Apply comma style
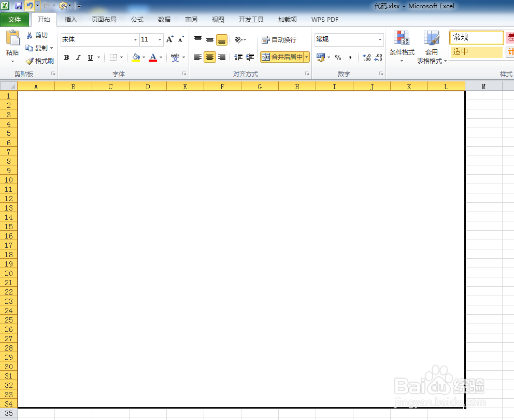Image resolution: width=514 pixels, height=420 pixels. 350,58
